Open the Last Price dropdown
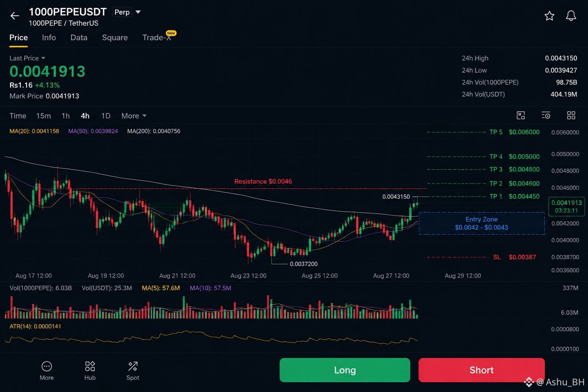Screen dimensions: 588x392 click(27, 58)
